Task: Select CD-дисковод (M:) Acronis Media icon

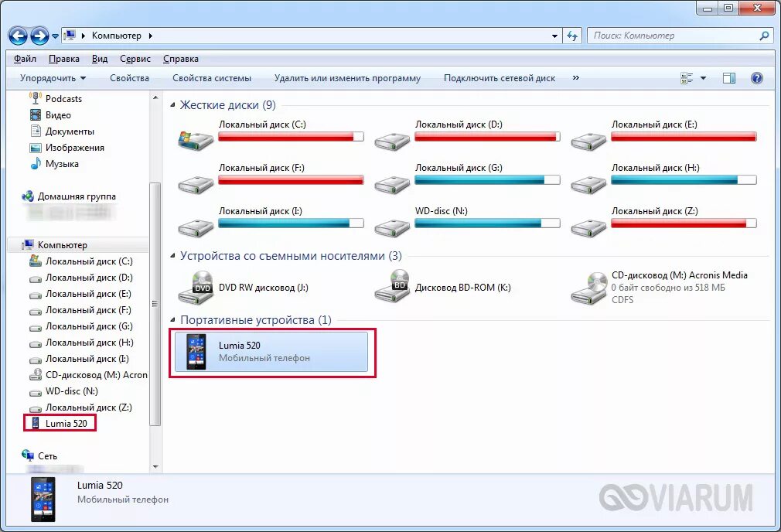Action: (x=588, y=288)
